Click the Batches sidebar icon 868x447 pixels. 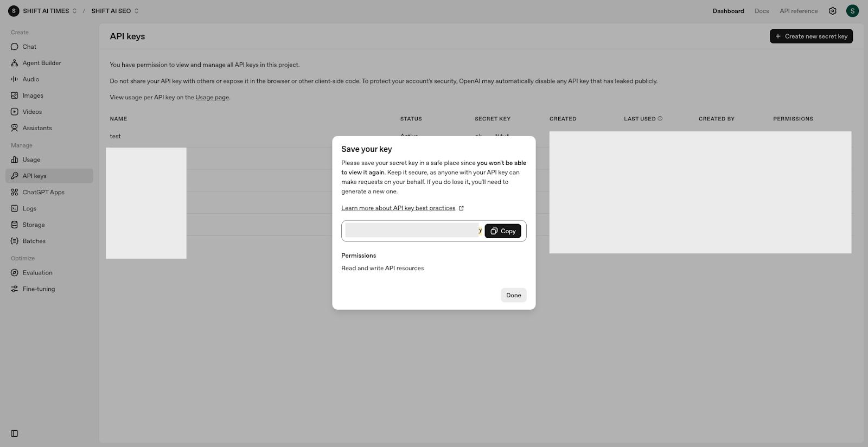tap(15, 241)
